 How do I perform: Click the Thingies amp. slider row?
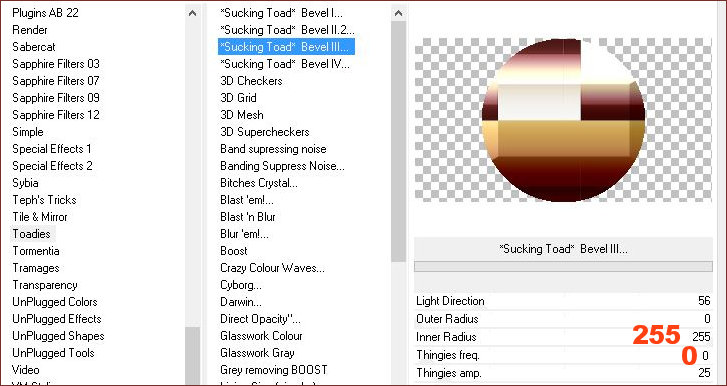(x=563, y=373)
